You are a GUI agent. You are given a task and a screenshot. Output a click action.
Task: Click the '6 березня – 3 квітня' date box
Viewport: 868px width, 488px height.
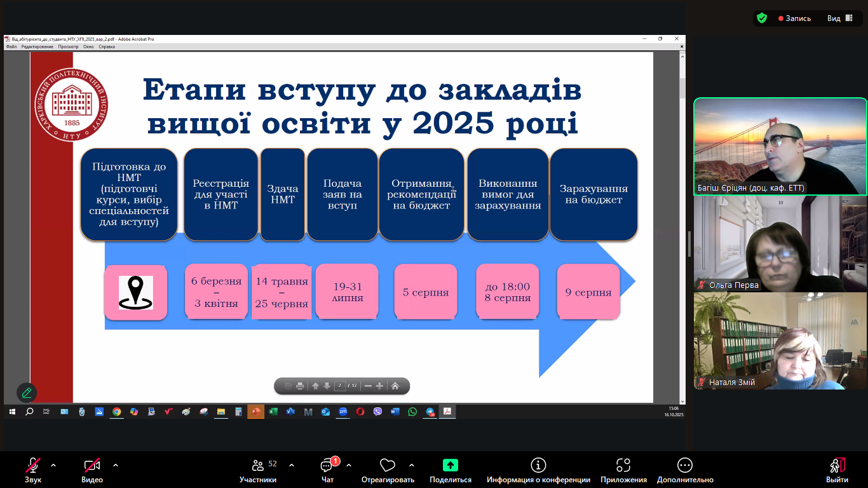217,292
